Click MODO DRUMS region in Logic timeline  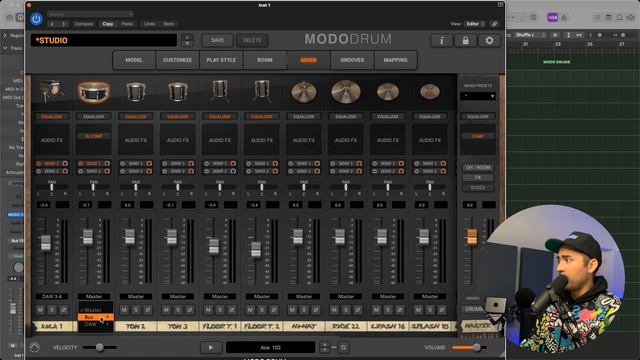557,62
